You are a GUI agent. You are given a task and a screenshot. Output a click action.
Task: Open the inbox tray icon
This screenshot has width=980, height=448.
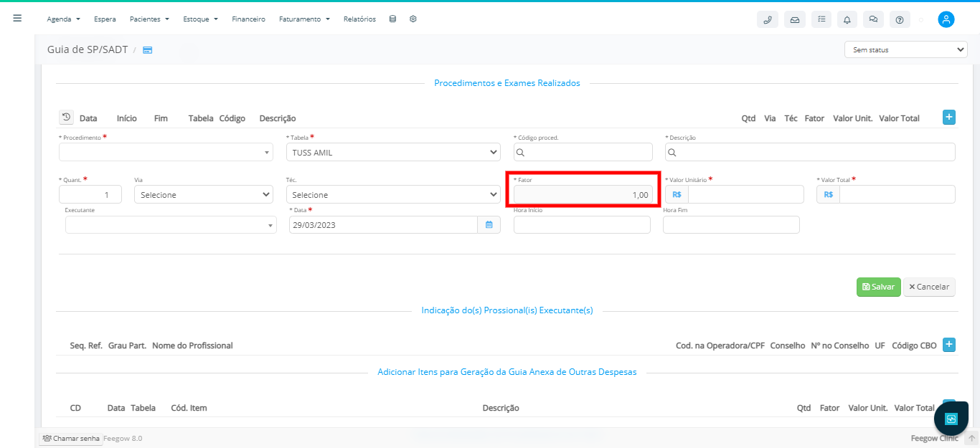point(795,19)
